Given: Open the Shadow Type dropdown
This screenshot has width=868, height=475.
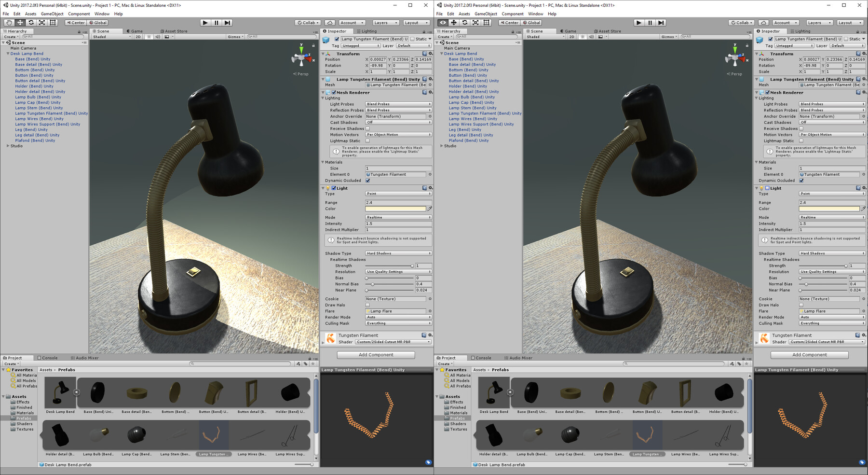Looking at the screenshot, I should (x=397, y=253).
